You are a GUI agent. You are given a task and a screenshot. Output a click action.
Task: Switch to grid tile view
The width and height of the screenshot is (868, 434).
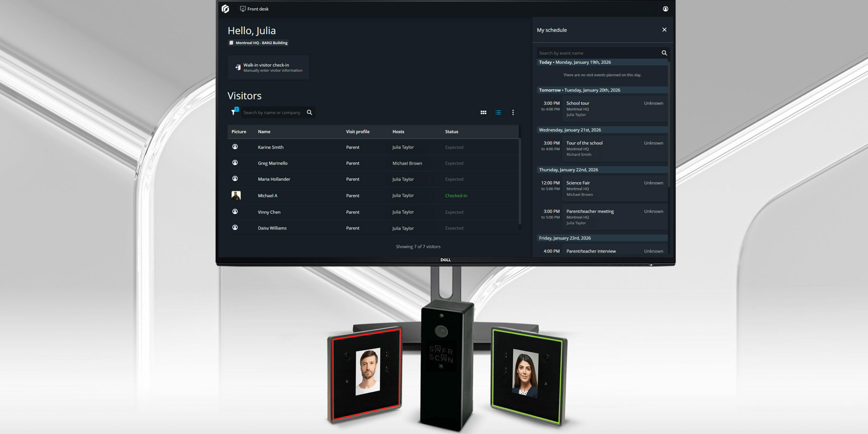[x=483, y=112]
